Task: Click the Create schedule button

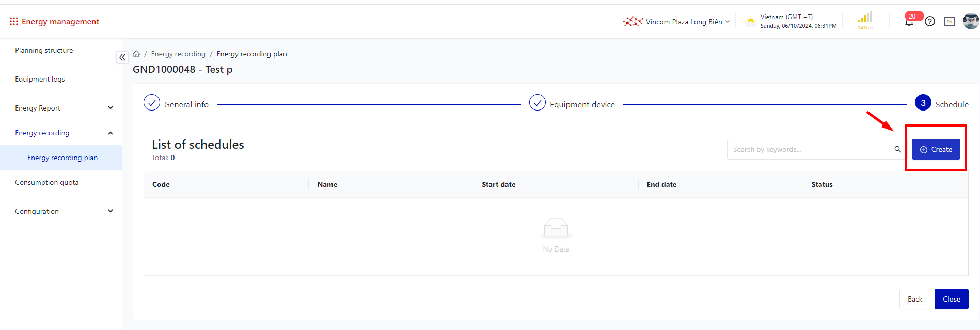Action: point(936,149)
